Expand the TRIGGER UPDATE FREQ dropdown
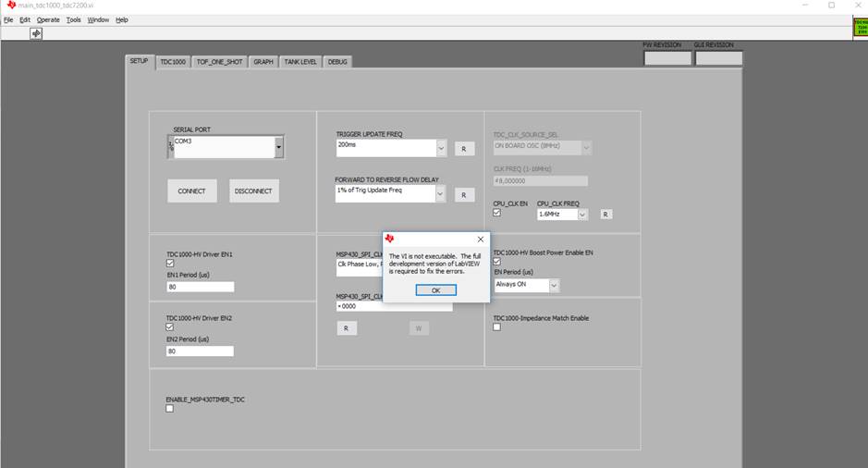This screenshot has width=868, height=468. click(441, 148)
